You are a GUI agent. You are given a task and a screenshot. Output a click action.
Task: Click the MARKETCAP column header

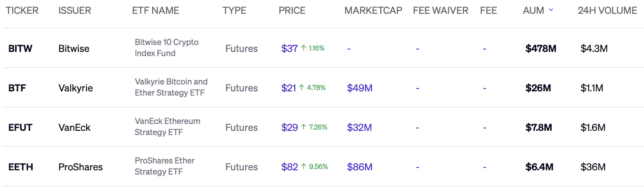pyautogui.click(x=373, y=10)
